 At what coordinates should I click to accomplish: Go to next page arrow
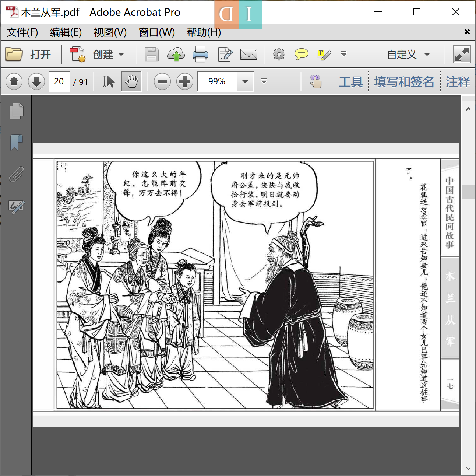pos(36,81)
